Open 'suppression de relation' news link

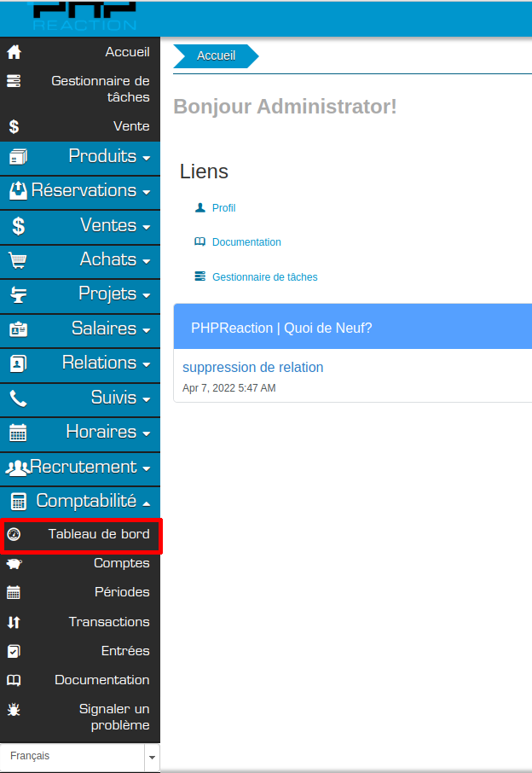tap(252, 368)
